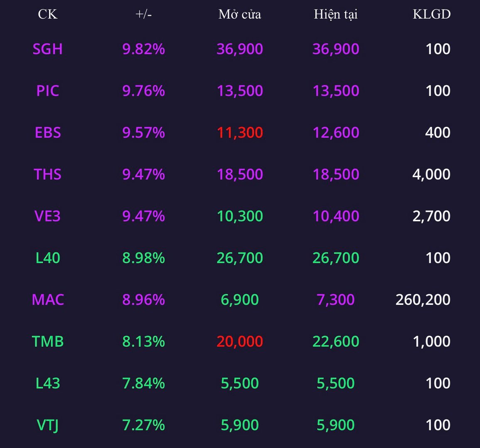Select SGH's 9.82% change value
The width and height of the screenshot is (480, 448).
click(x=143, y=49)
